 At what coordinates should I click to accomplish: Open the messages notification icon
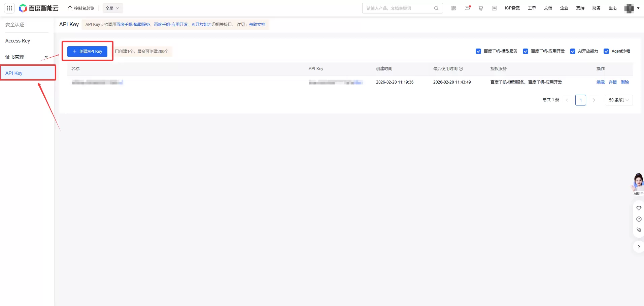point(467,8)
